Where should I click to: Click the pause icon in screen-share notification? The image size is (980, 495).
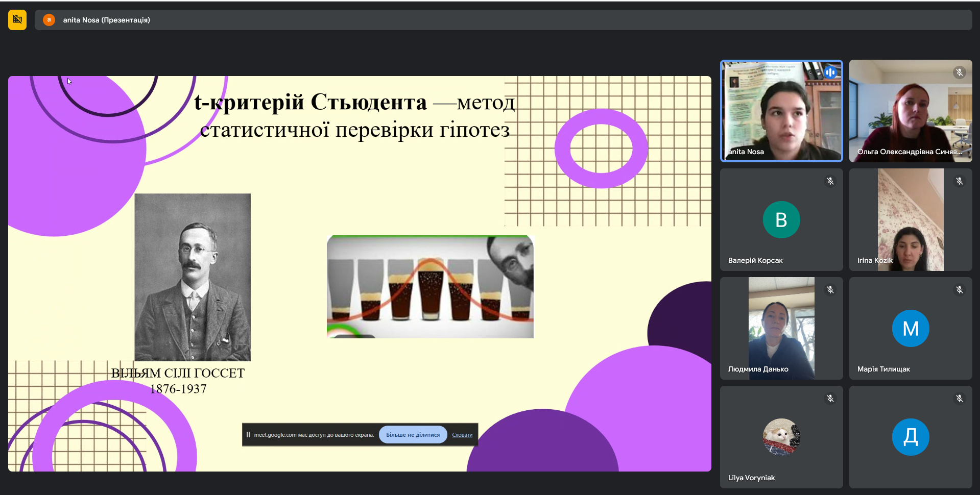coord(248,435)
